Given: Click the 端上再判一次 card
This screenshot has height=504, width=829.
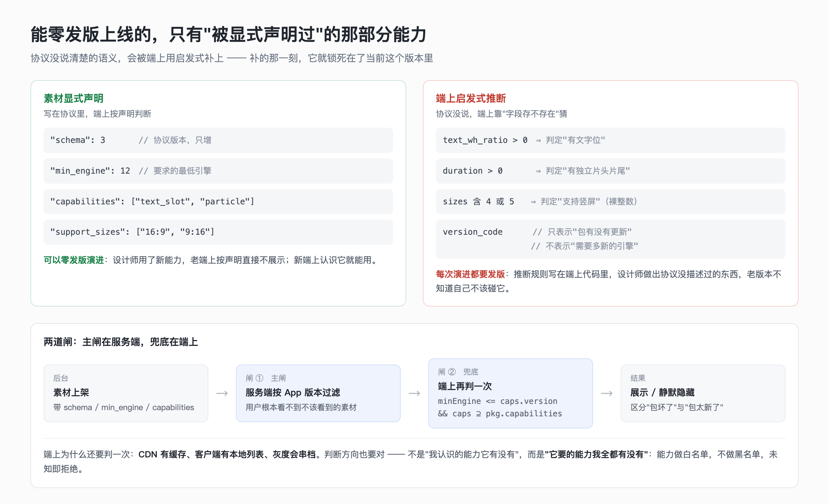Looking at the screenshot, I should click(511, 393).
